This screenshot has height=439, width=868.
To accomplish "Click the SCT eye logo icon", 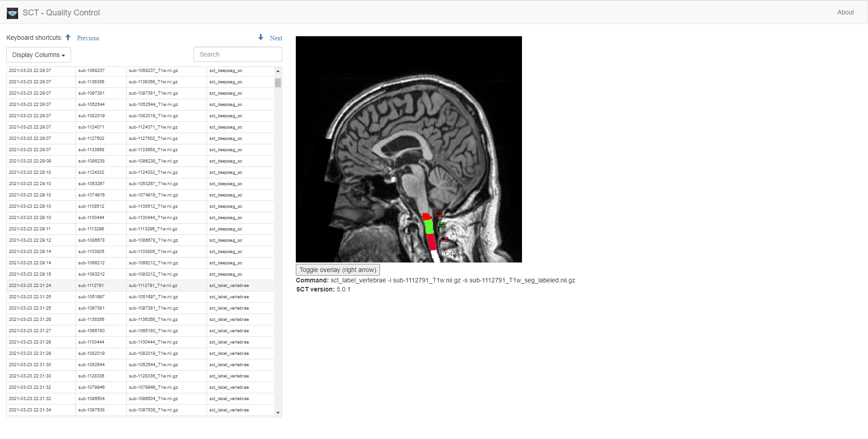I will (12, 13).
